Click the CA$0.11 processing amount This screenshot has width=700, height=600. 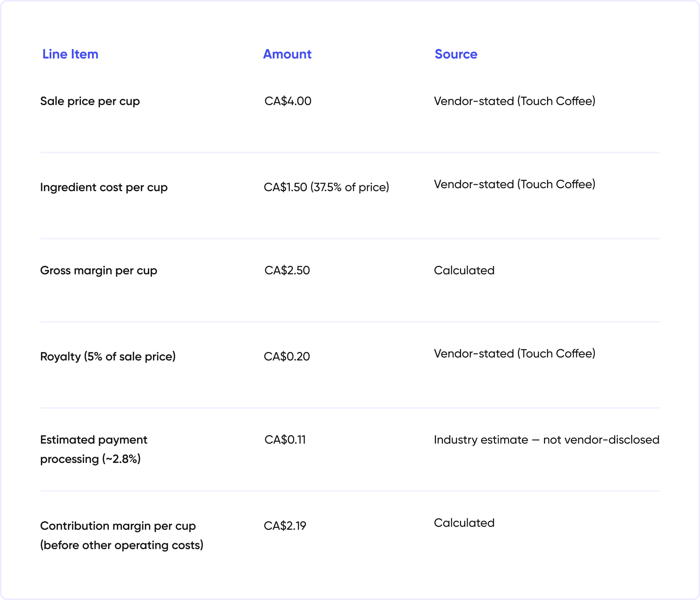285,440
